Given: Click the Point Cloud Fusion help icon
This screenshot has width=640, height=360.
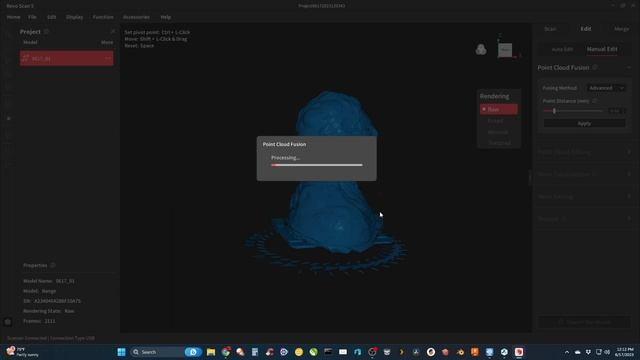Looking at the screenshot, I should pos(595,67).
